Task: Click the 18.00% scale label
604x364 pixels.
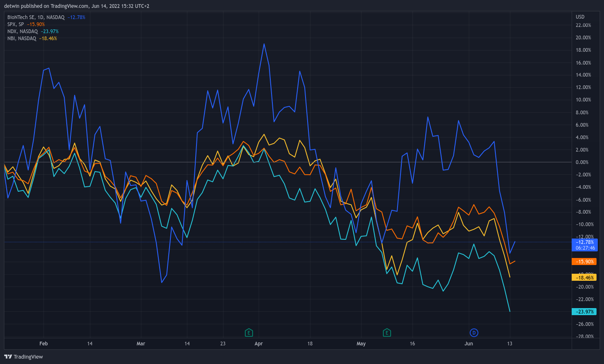Action: [x=583, y=50]
